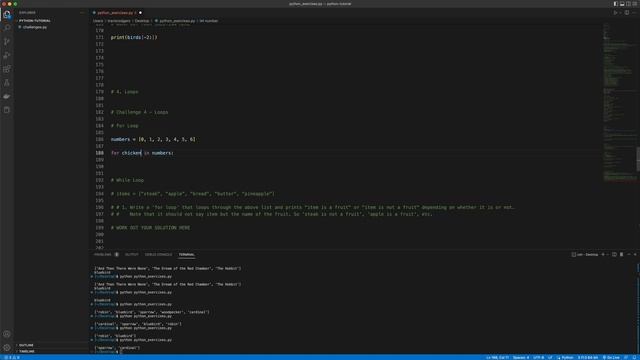Open the Run and Debug view

point(7,55)
